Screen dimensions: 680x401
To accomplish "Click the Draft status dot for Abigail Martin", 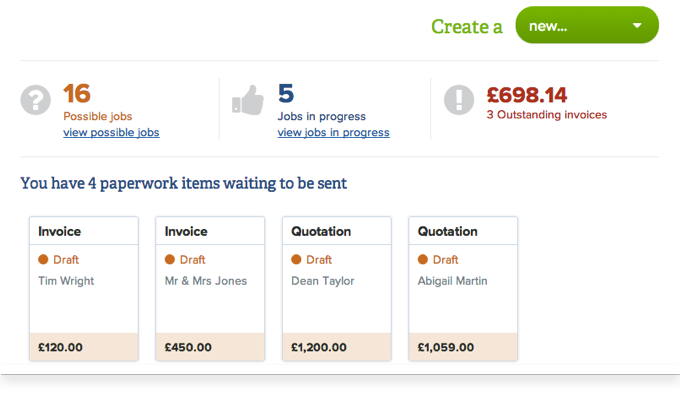I will click(x=423, y=259).
